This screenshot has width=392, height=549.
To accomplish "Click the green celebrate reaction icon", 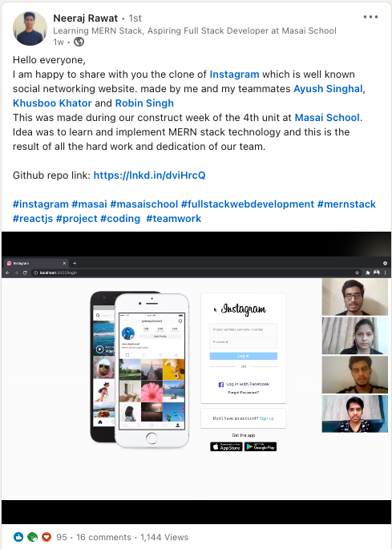I will tap(33, 537).
